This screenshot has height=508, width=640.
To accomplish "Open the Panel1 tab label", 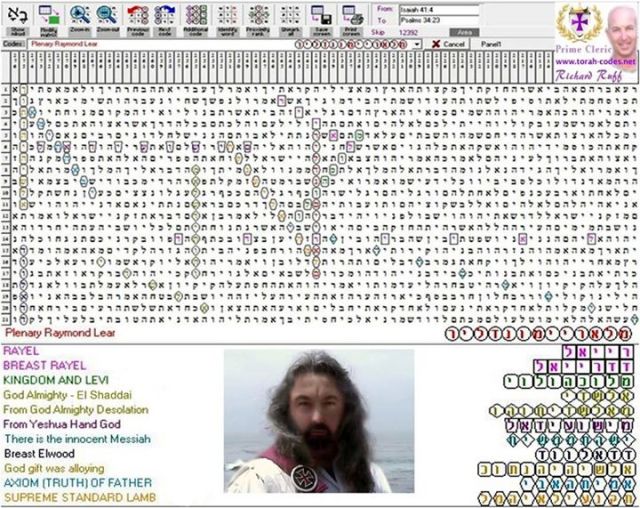I will [491, 44].
